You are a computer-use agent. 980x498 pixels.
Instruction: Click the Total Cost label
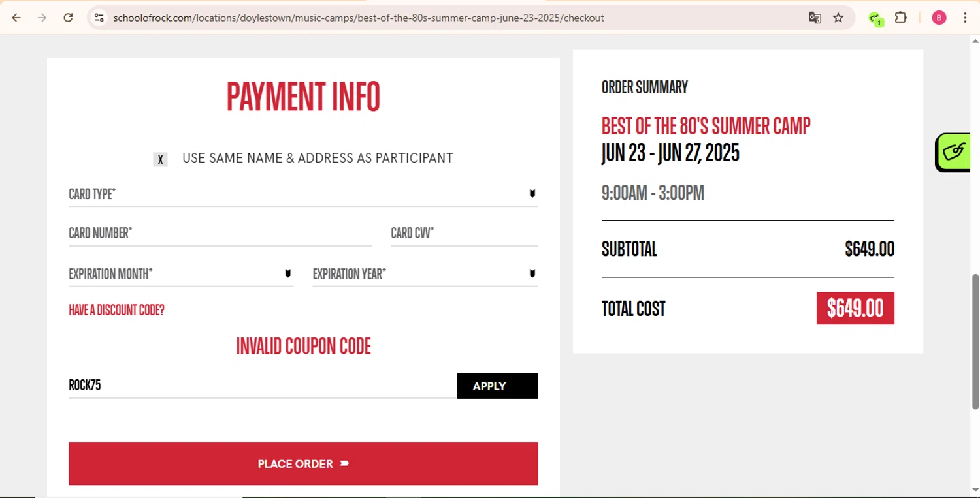pos(634,309)
